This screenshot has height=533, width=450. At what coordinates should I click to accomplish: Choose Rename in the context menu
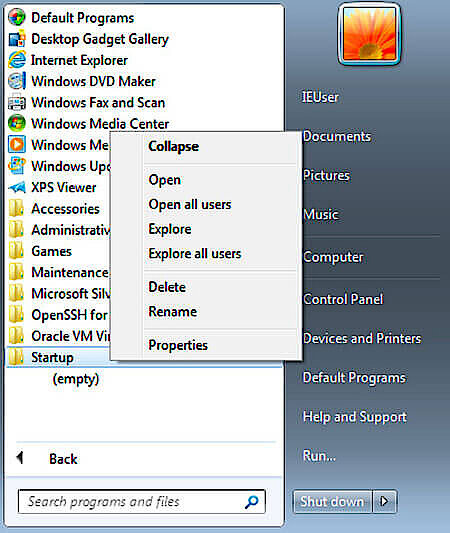[173, 311]
